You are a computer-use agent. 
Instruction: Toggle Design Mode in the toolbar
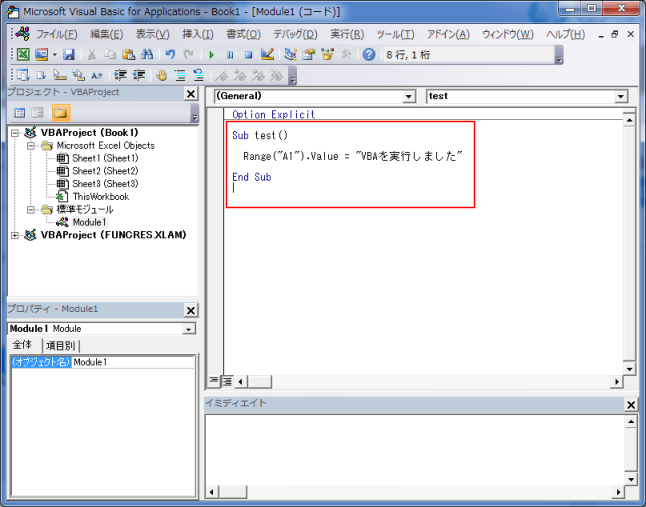tap(267, 54)
